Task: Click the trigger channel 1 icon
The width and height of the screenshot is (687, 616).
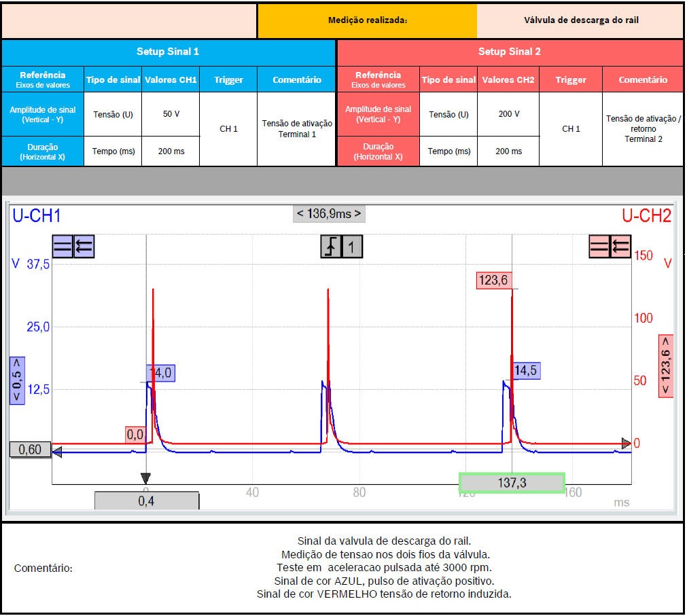Action: point(351,247)
